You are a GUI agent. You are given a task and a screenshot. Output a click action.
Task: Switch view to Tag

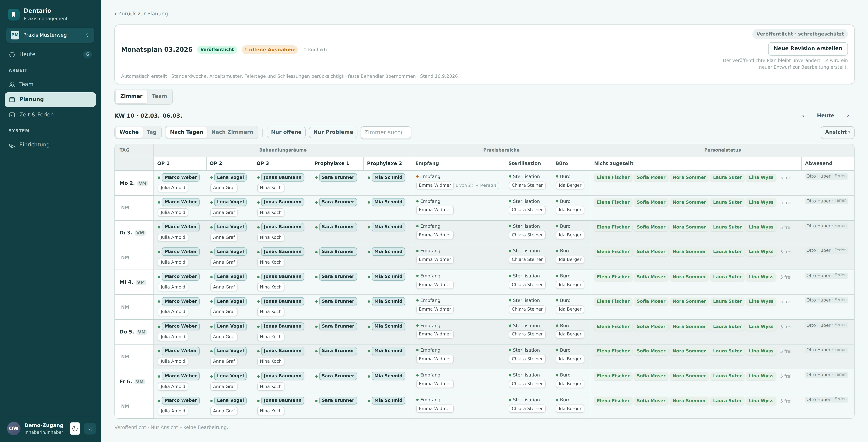click(151, 132)
